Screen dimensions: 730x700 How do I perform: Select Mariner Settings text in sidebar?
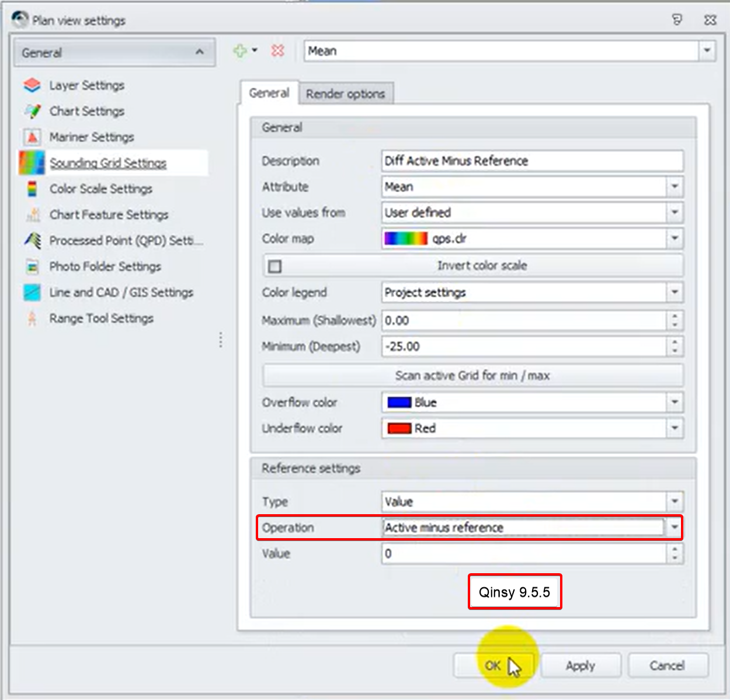point(92,137)
